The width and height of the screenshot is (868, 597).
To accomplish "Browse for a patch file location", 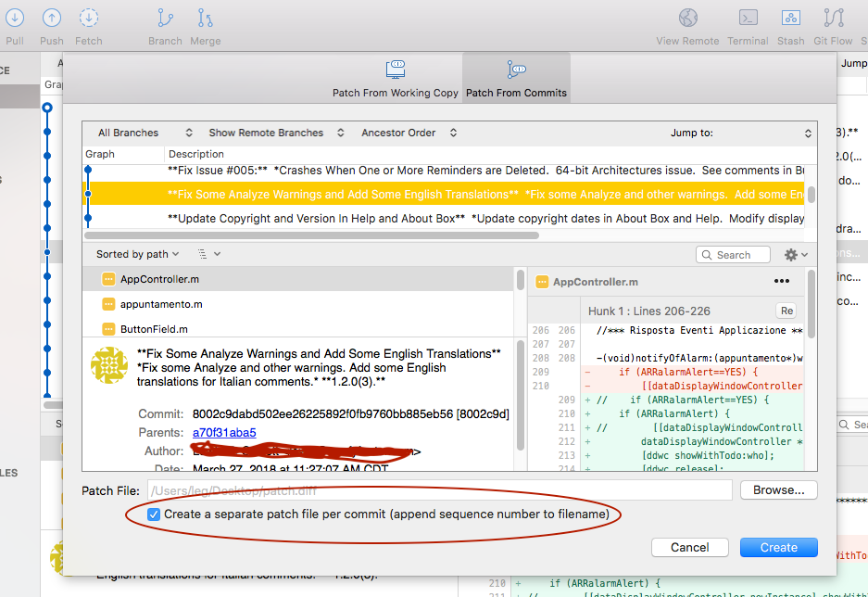I will click(778, 489).
